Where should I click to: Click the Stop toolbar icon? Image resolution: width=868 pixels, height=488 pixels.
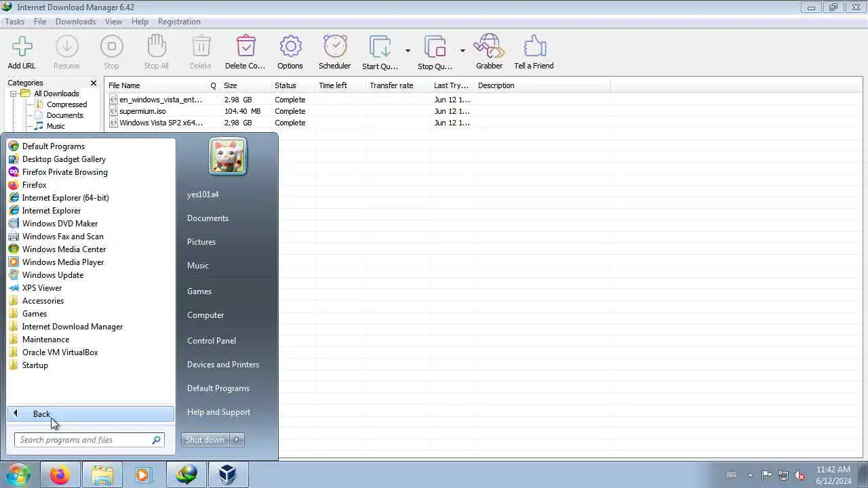[x=111, y=47]
